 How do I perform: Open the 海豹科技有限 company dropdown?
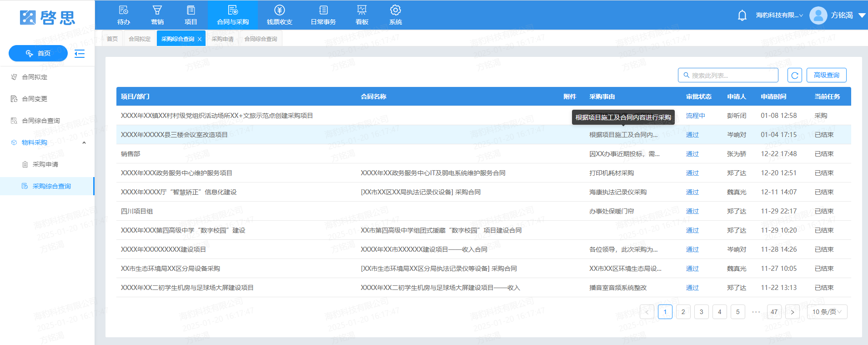779,15
